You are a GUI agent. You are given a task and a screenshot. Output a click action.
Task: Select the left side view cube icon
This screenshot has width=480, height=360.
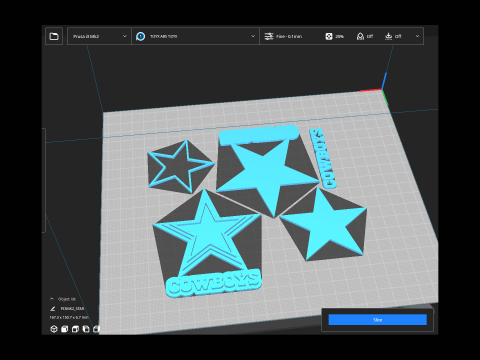point(86,329)
